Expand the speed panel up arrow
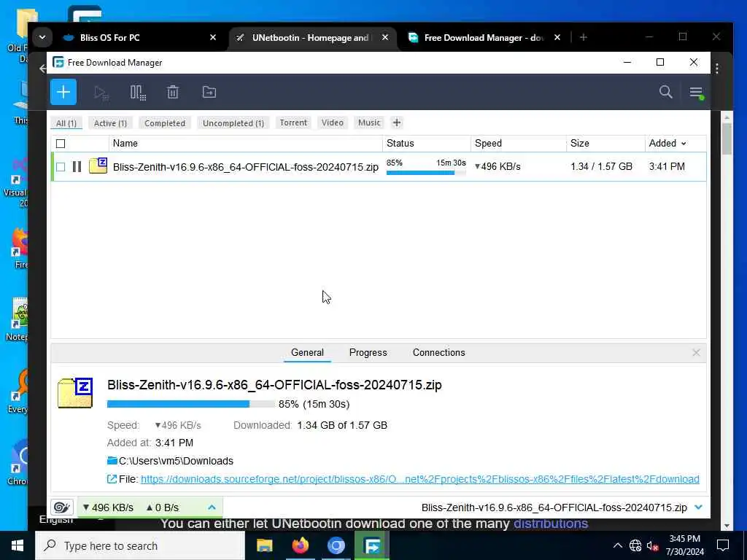This screenshot has height=560, width=747. (x=212, y=507)
